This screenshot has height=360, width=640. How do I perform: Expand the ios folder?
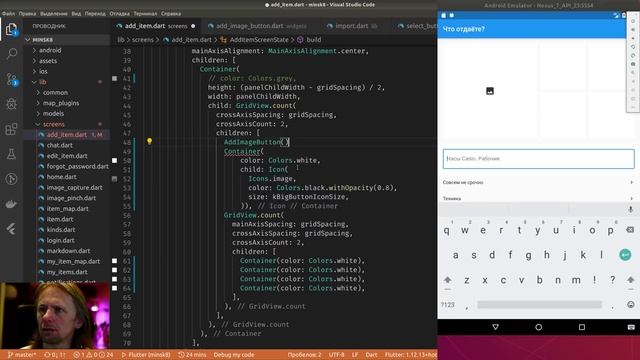[x=67, y=71]
